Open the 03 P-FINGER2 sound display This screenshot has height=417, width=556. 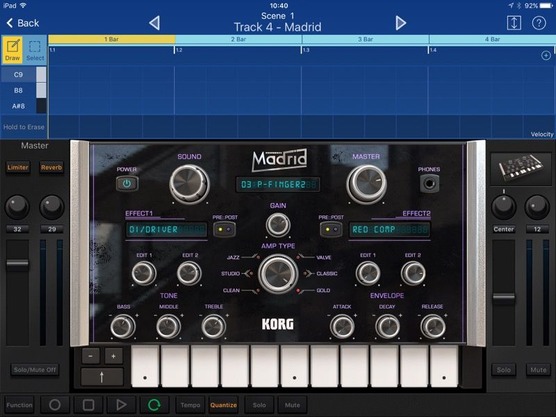pos(278,184)
